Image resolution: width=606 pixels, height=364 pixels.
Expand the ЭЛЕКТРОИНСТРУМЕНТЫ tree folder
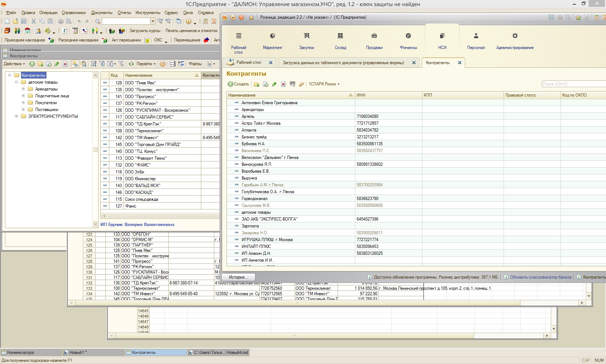pos(17,116)
